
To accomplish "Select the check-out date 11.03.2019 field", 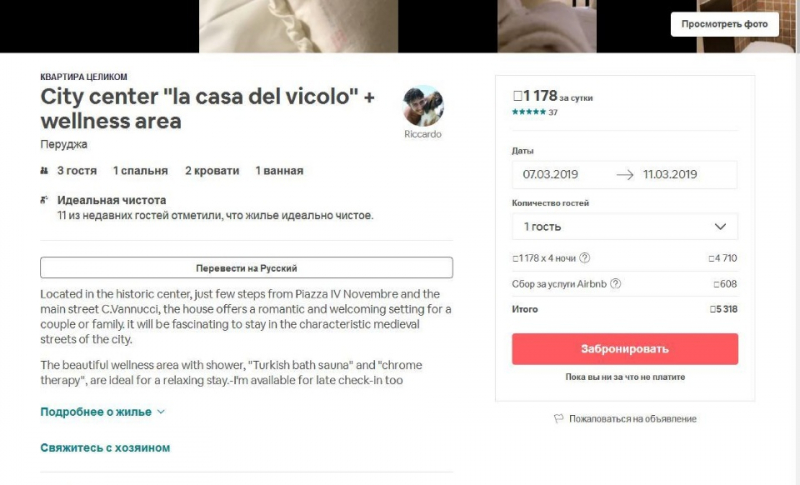I will (x=670, y=174).
